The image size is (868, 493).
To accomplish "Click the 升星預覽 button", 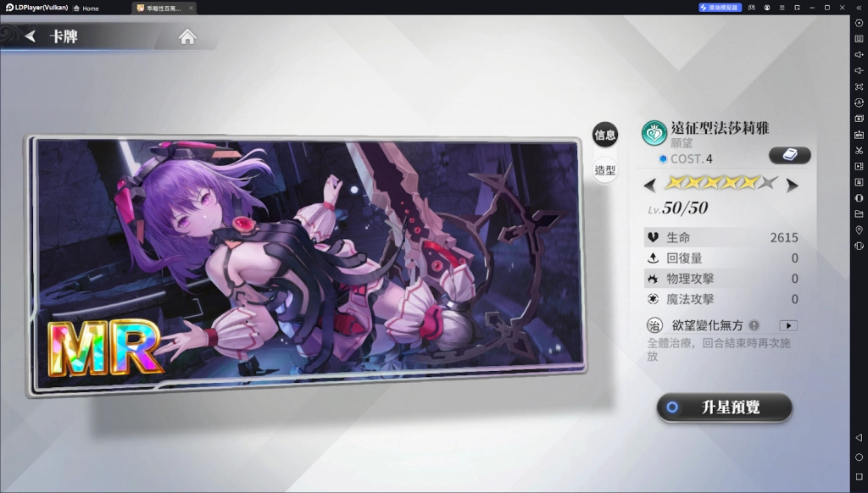I will (x=725, y=407).
